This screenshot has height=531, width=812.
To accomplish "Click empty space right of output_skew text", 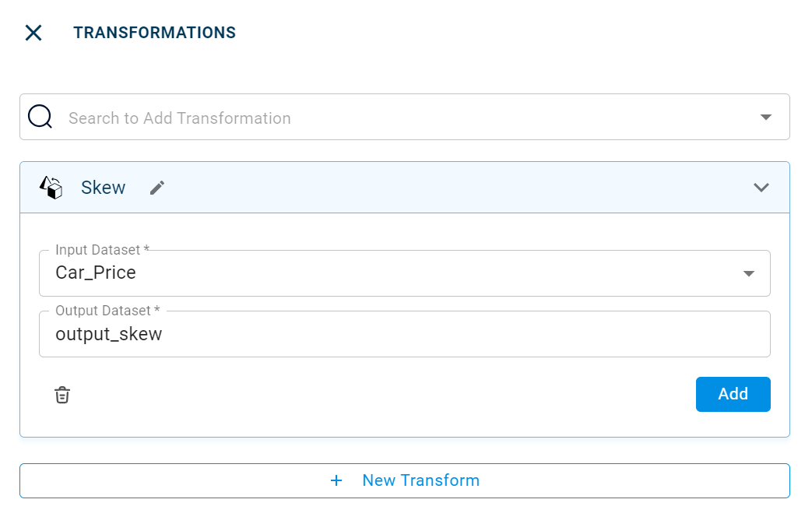I will click(x=467, y=335).
